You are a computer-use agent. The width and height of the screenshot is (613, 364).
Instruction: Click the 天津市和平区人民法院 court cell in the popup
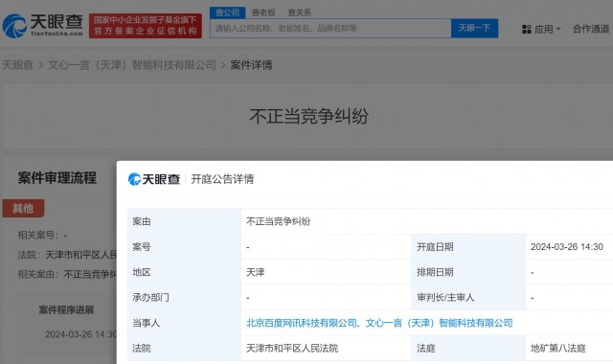[x=292, y=348]
